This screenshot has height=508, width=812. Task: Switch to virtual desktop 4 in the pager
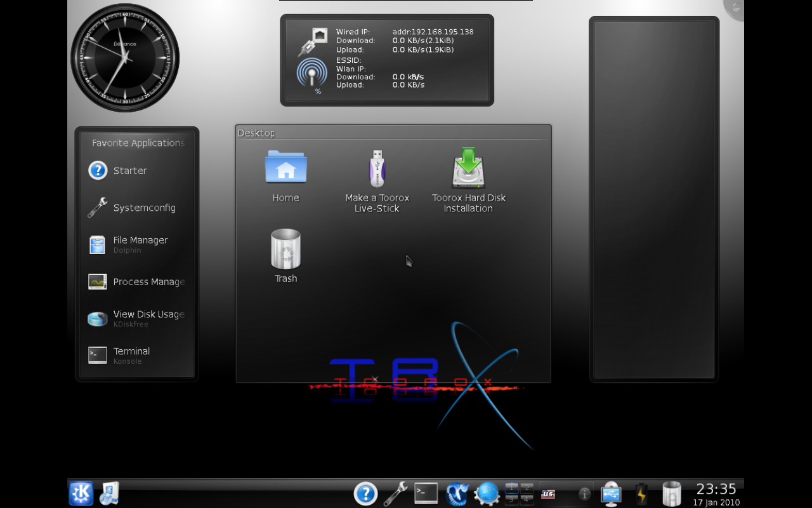coord(527,499)
